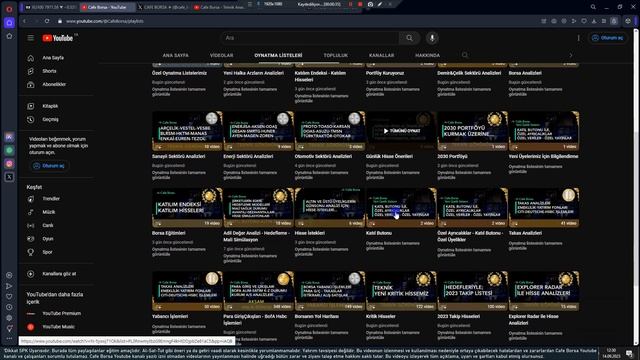This screenshot has height=360, width=640.
Task: Switch to the KANALLAR channel tab
Action: tap(381, 55)
